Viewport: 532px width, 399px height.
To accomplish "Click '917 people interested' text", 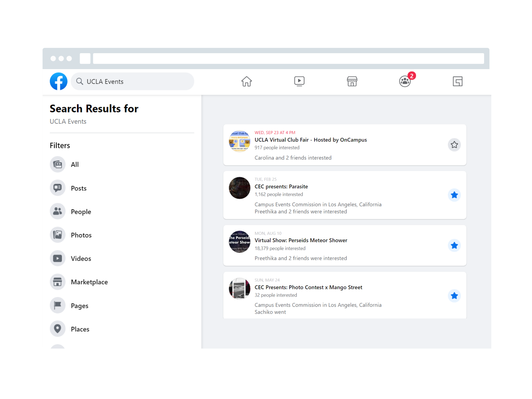I will (277, 148).
